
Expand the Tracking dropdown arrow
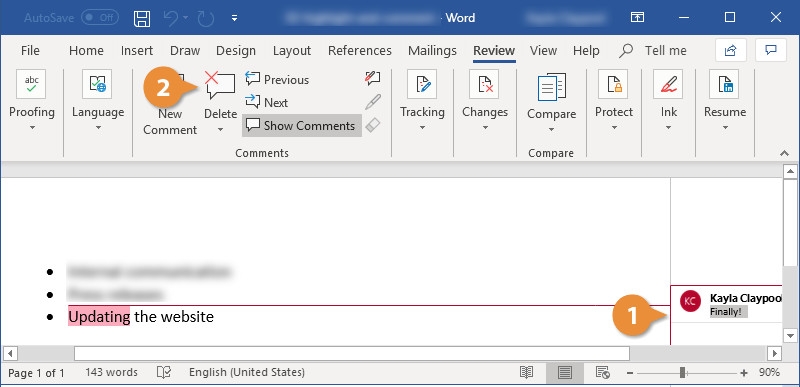tap(422, 127)
